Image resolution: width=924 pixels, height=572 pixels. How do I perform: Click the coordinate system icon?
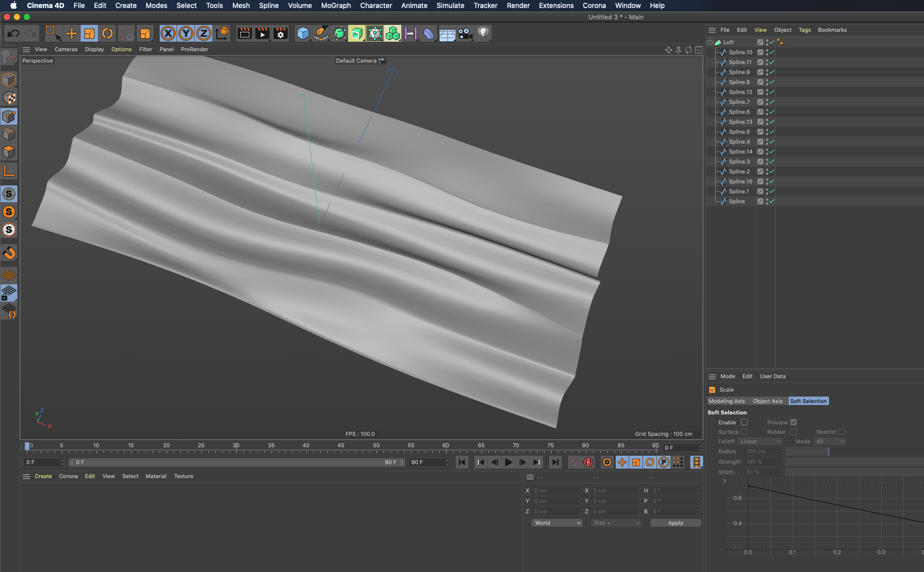coord(222,33)
